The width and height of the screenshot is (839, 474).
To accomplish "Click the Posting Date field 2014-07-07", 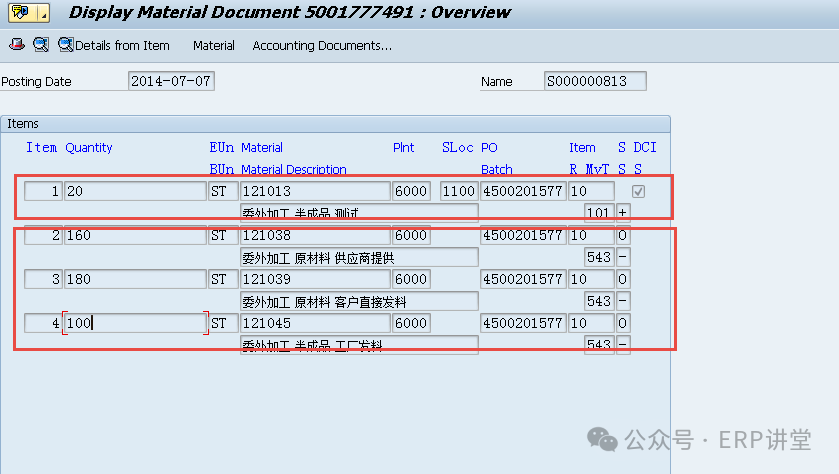I will (171, 82).
